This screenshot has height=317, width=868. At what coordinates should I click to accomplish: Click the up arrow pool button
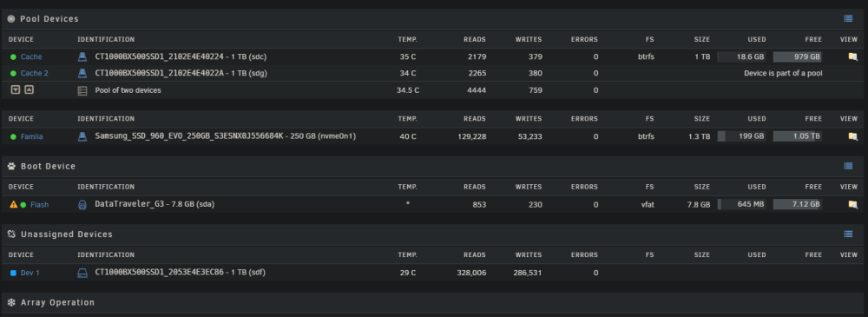click(x=29, y=89)
